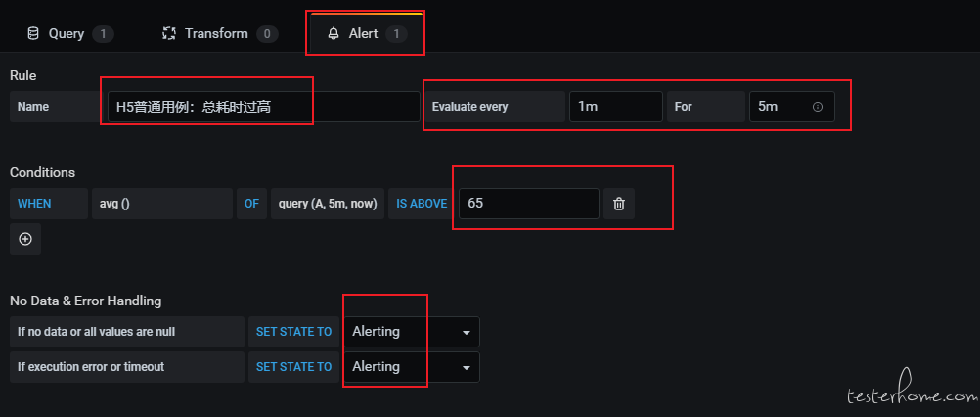This screenshot has height=417, width=980.
Task: Click the Alert tab count badge
Action: pos(396,33)
